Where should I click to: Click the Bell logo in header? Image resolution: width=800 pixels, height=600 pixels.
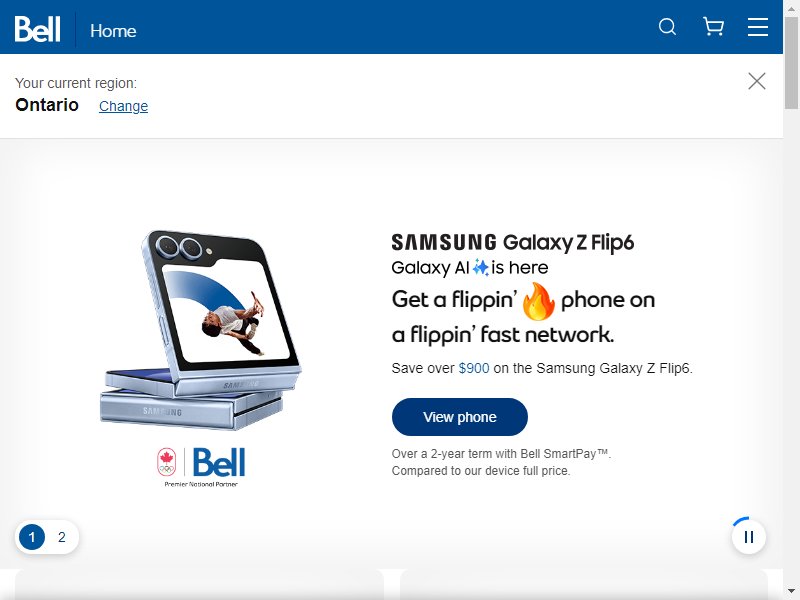[37, 29]
